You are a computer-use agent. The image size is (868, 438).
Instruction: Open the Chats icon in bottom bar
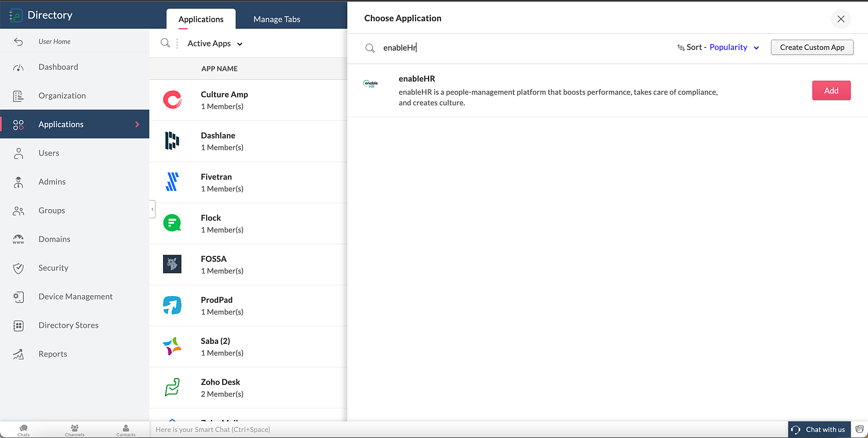click(23, 430)
